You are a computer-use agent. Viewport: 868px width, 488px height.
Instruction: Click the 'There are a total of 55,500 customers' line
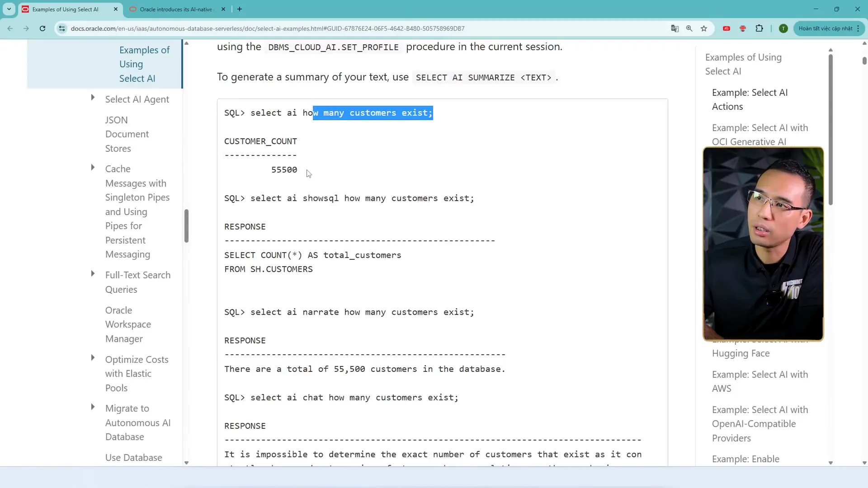coord(364,369)
